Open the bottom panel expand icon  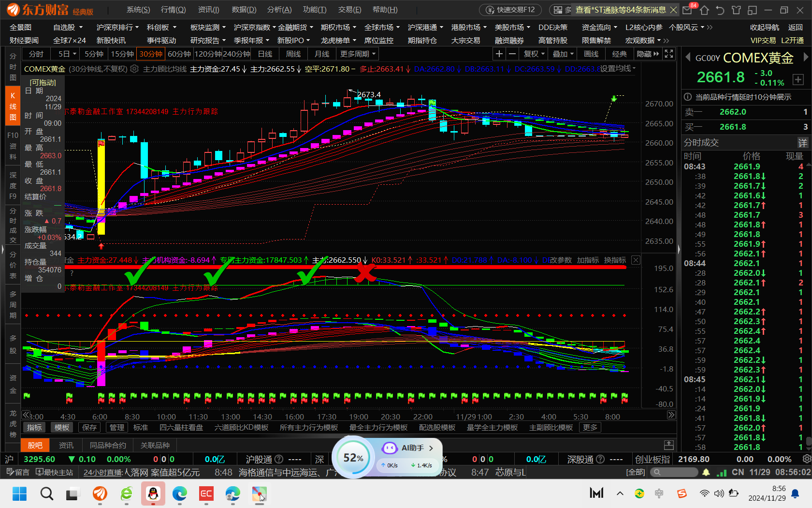click(669, 445)
